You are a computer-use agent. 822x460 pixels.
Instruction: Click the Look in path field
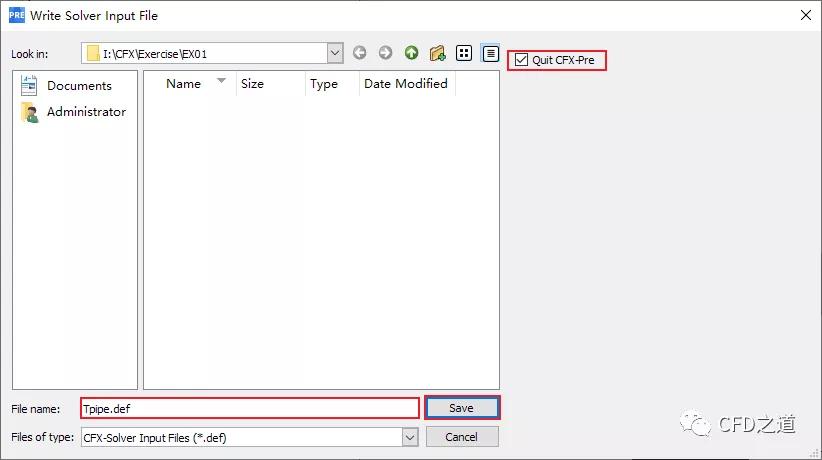tap(204, 53)
